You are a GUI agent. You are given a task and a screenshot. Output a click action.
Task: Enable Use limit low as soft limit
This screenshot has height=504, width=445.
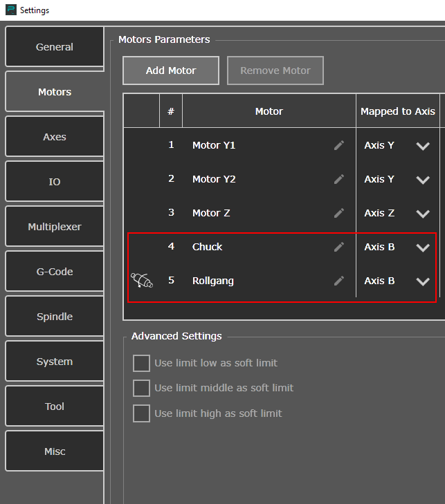(x=141, y=363)
